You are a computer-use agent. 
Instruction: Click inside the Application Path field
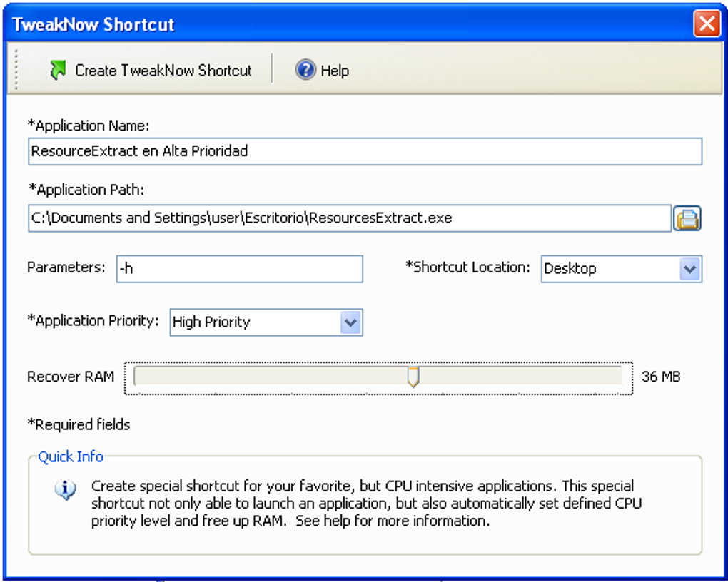coord(349,218)
